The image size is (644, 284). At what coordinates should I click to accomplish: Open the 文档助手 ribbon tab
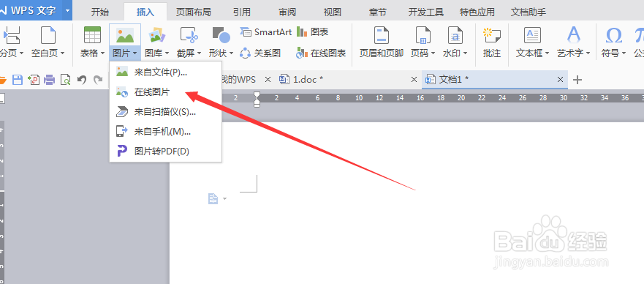click(x=529, y=12)
